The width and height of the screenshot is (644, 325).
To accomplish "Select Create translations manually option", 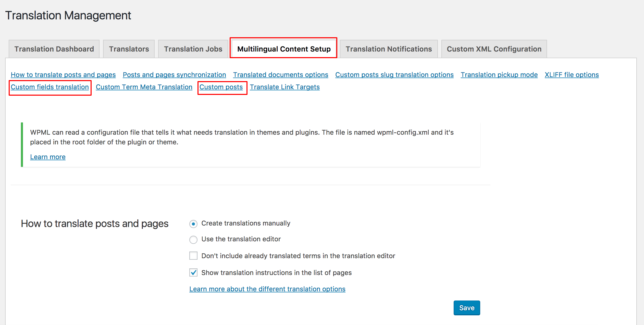I will coord(193,224).
